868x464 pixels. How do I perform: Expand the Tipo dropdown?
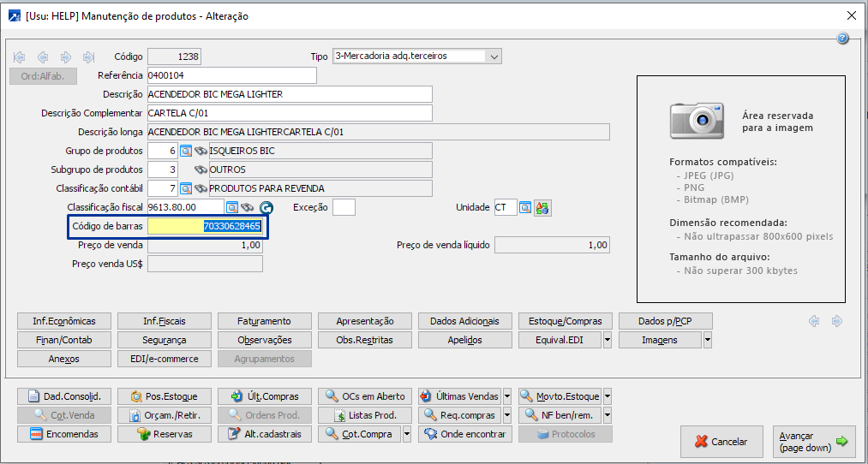tap(494, 57)
